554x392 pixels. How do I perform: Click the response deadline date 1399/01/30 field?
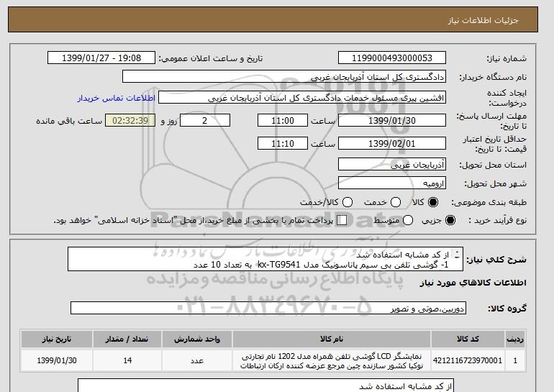click(392, 120)
